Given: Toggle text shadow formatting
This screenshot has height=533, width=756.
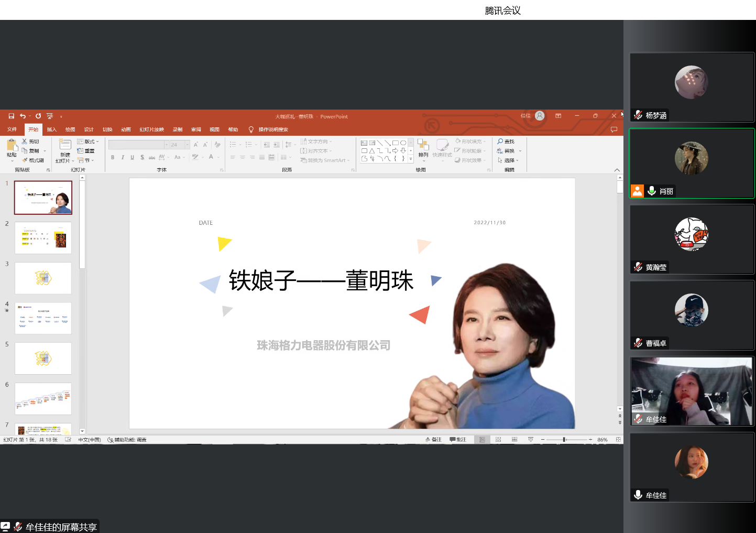Looking at the screenshot, I should (142, 157).
